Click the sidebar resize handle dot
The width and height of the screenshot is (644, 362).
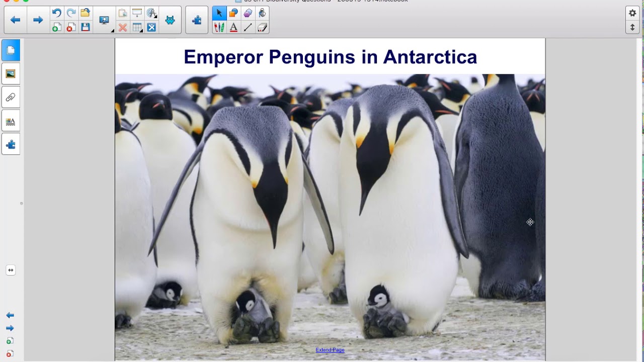click(21, 204)
